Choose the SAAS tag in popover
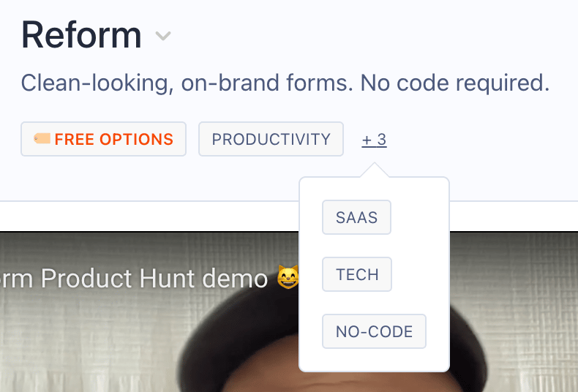Viewport: 578px width, 392px height. [356, 217]
